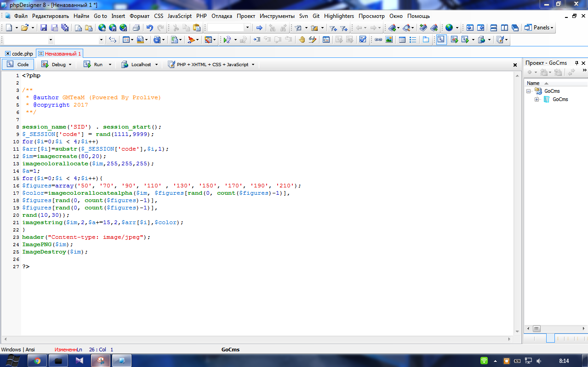The image size is (588, 367).
Task: Click the Debug button
Action: coord(57,65)
